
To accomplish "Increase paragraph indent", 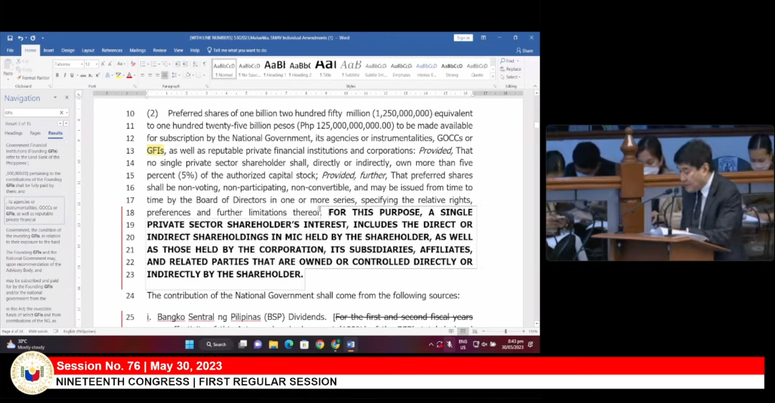I will tap(184, 64).
